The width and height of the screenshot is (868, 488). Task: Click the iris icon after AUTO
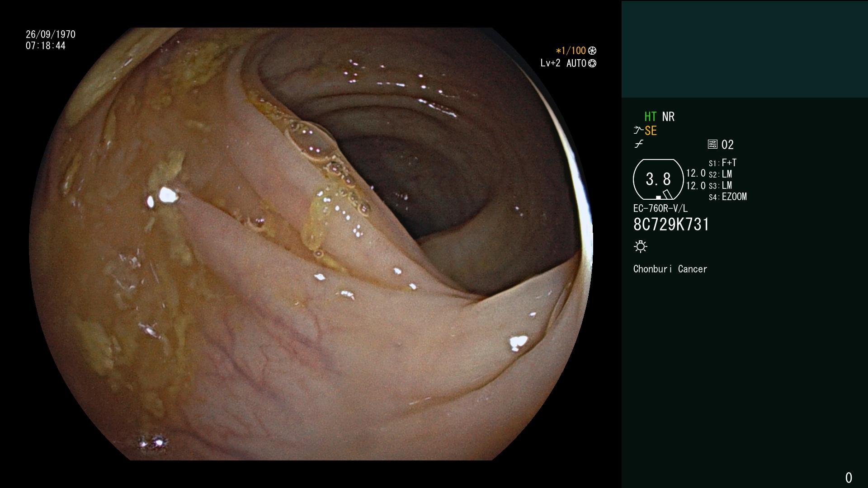click(592, 63)
